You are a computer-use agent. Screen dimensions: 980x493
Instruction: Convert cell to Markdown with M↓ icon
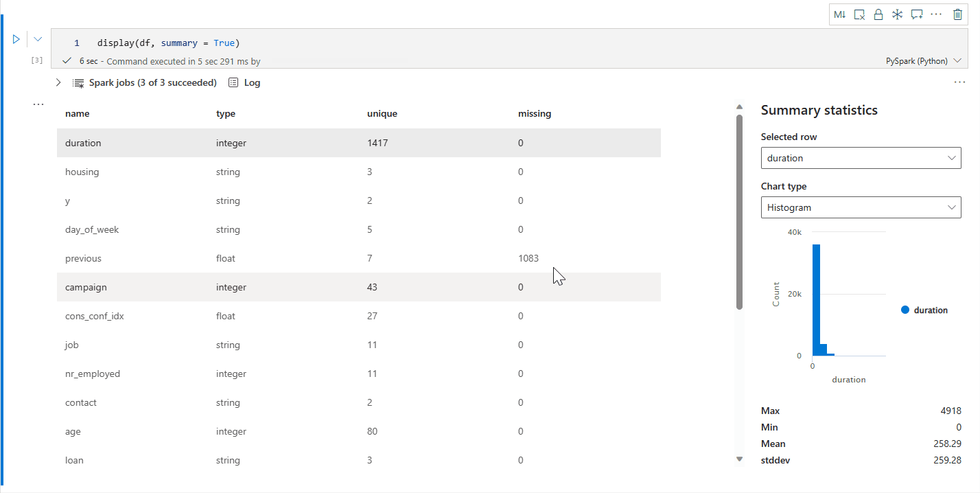(x=839, y=14)
